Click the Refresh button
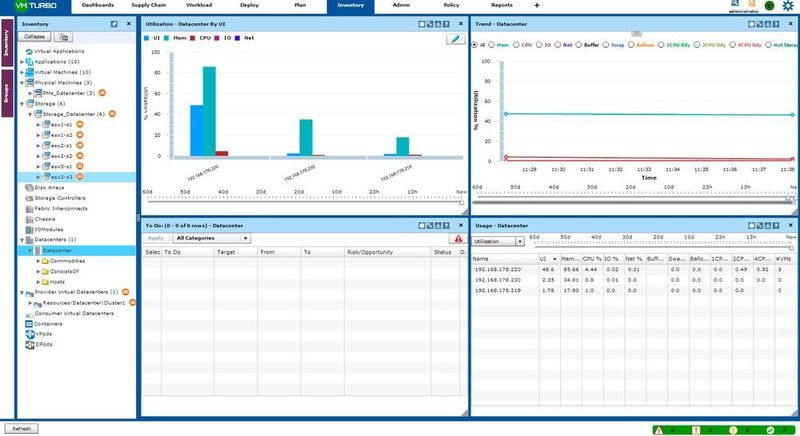 (21, 429)
